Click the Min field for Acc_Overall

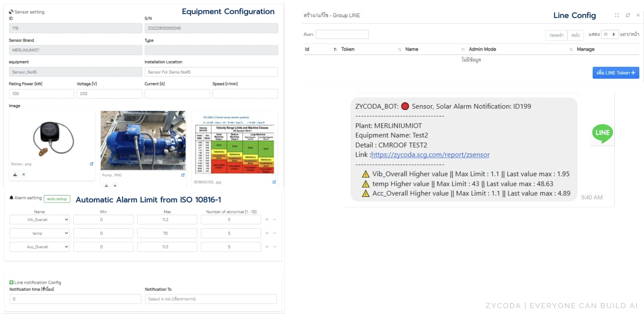[103, 247]
